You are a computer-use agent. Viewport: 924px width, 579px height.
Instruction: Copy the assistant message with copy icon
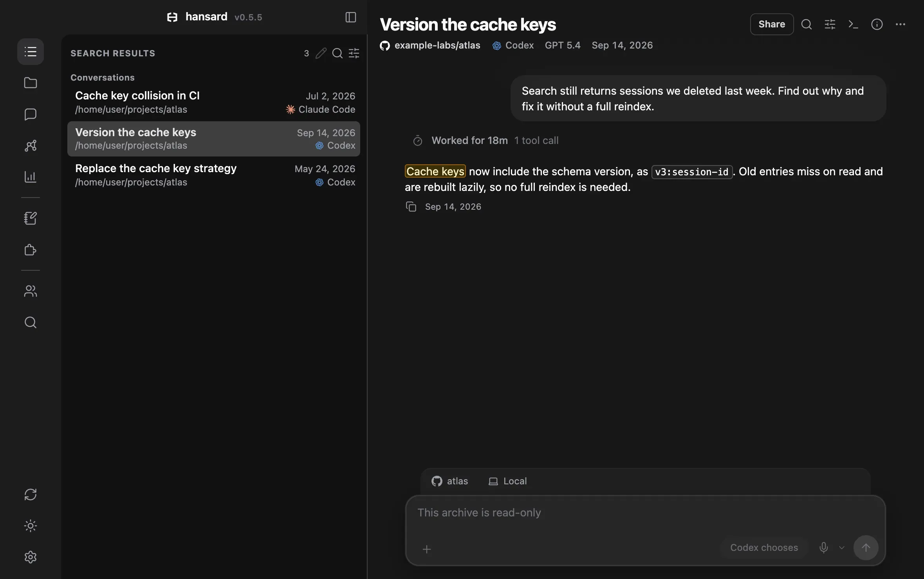[x=411, y=207]
